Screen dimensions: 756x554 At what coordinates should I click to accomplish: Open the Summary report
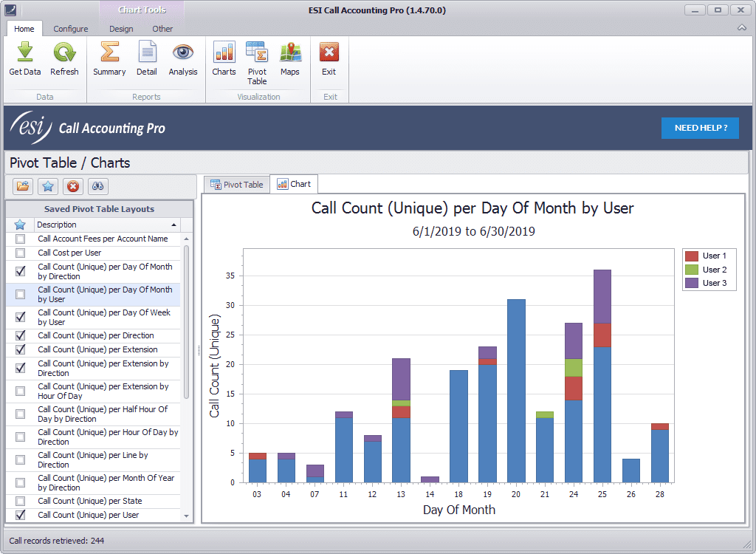(109, 59)
